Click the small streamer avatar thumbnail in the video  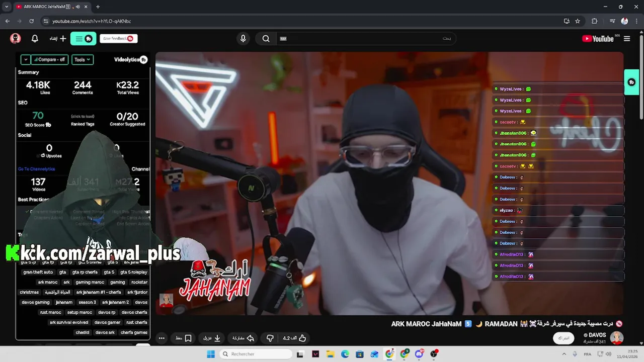166,301
